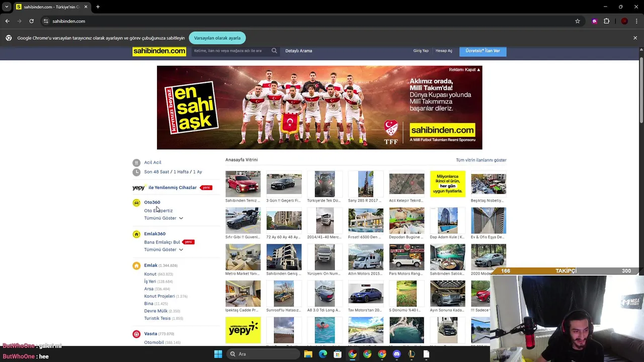
Task: Expand Tümünü Göster under Oto360
Action: click(x=164, y=218)
